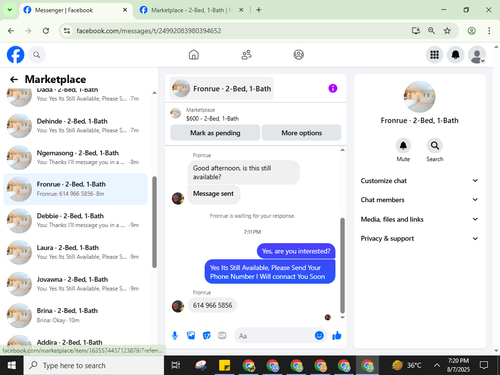Open the Chrome profile icon
500x375 pixels.
tap(471, 31)
